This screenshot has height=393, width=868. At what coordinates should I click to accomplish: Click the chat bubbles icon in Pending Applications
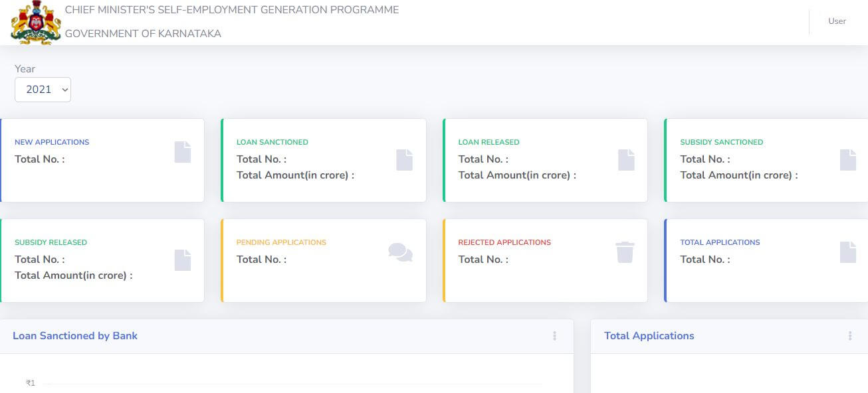click(400, 252)
